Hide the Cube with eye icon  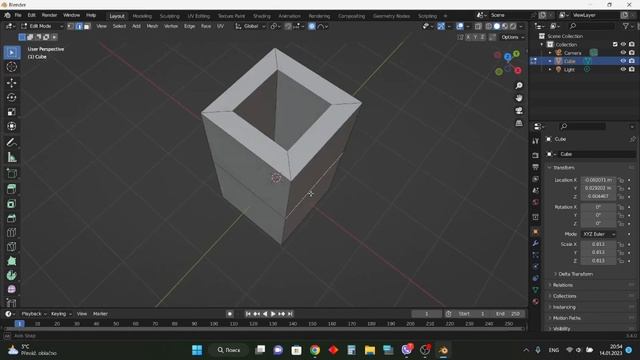click(623, 61)
